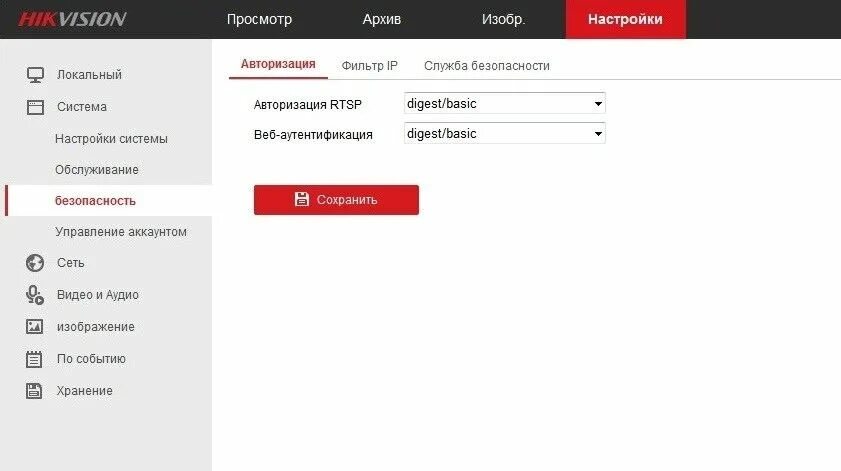Viewport: 841px width, 471px height.
Task: Open the Просмотр live view tab
Action: (x=259, y=19)
